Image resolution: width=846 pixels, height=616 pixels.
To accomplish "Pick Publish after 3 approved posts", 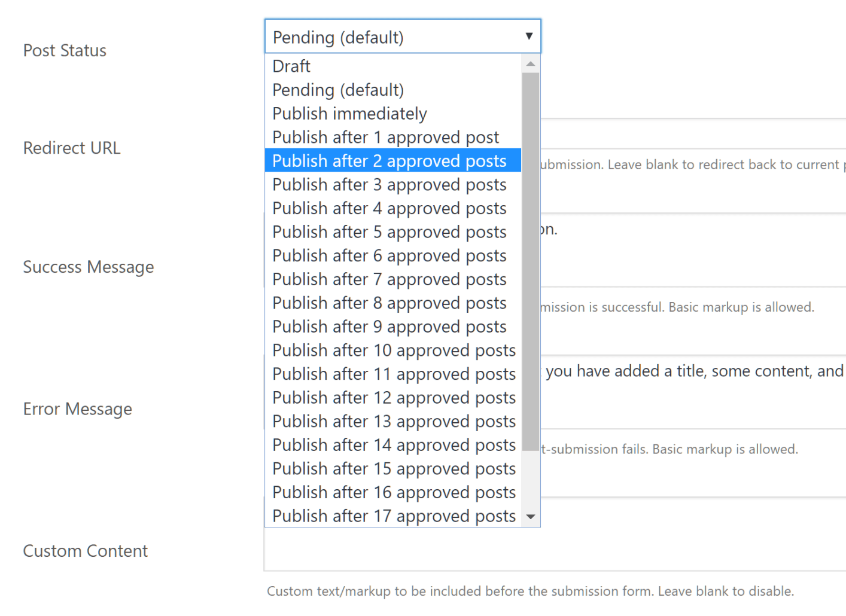I will [x=389, y=185].
